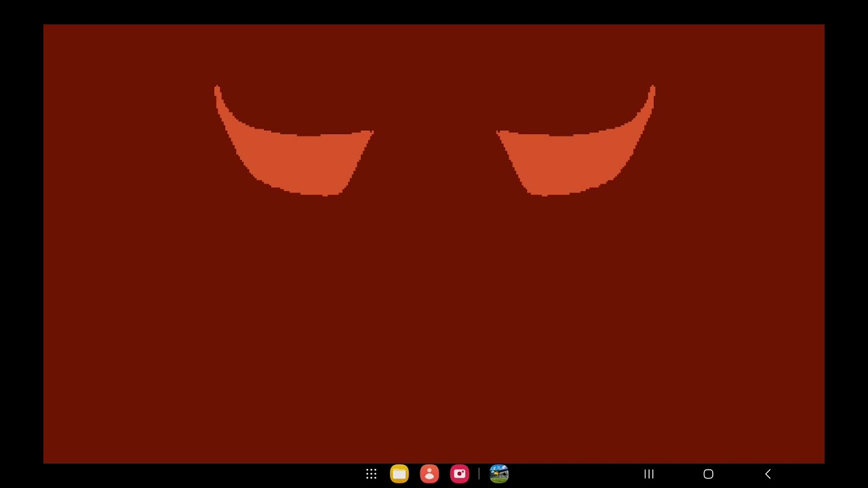Open the apps grid in the taskbar

click(x=371, y=474)
